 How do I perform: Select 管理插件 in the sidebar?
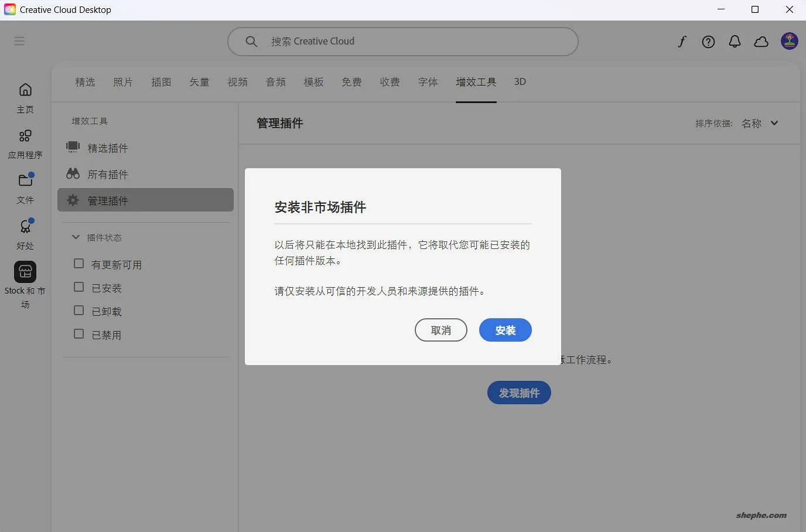(145, 200)
